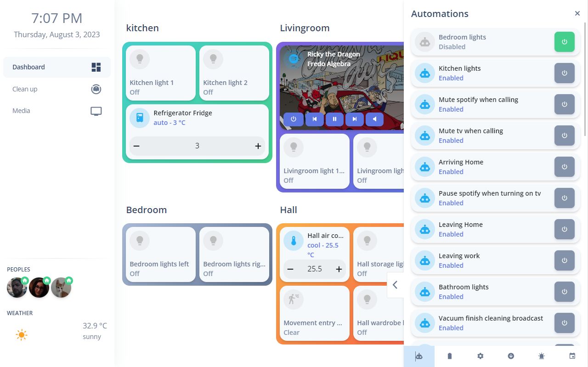Raise the Hall air conditioner temperature
Viewport: 588px width, 367px height.
[339, 269]
